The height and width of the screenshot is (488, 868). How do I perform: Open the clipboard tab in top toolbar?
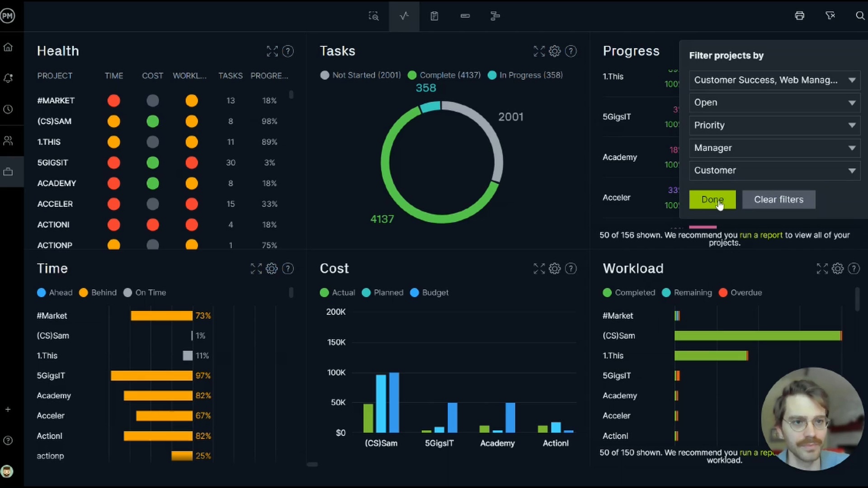(434, 16)
